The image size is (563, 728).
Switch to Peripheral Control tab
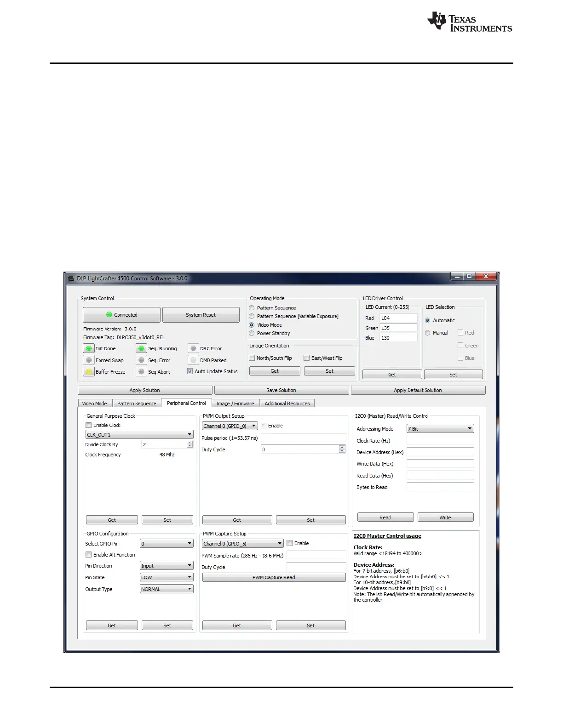coord(186,403)
